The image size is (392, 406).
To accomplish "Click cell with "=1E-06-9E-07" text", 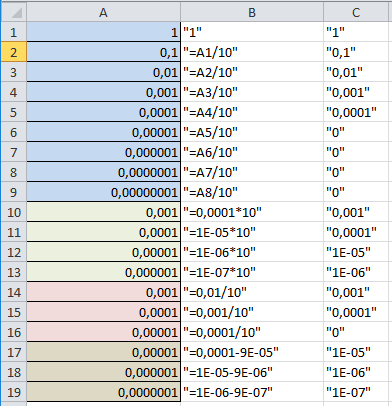I will (252, 392).
